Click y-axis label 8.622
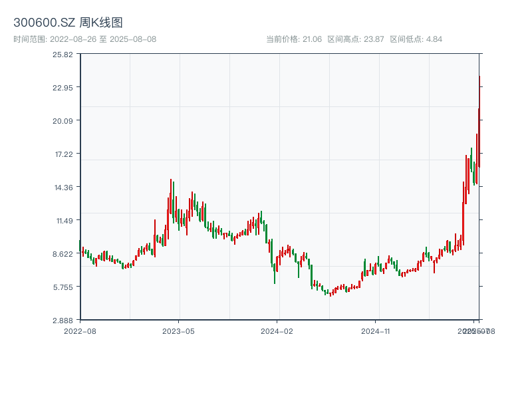 click(x=63, y=254)
